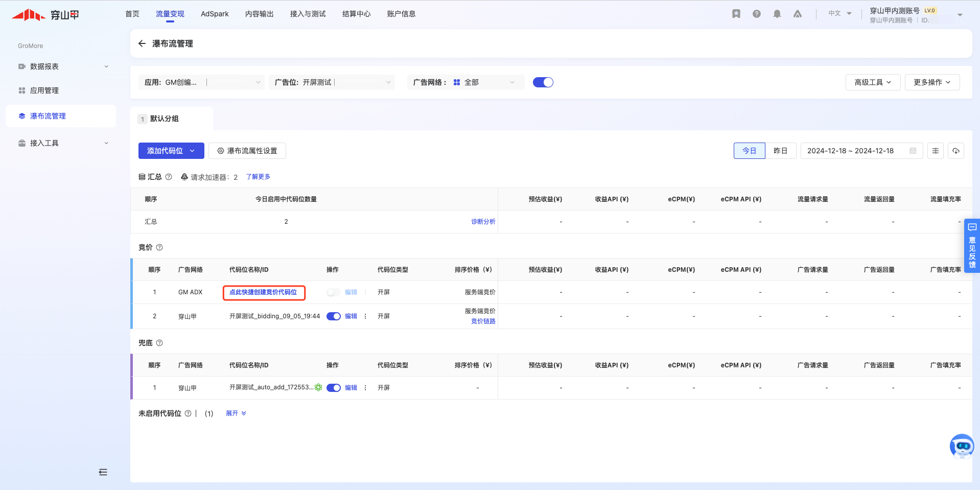Toggle the blue switch beside 广告网络 filter
The image size is (980, 490).
click(543, 82)
